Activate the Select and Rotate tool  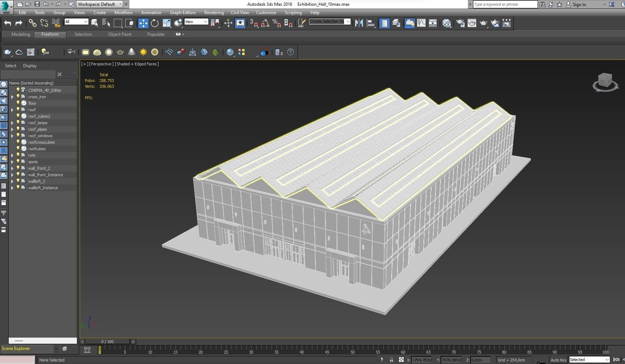(155, 23)
